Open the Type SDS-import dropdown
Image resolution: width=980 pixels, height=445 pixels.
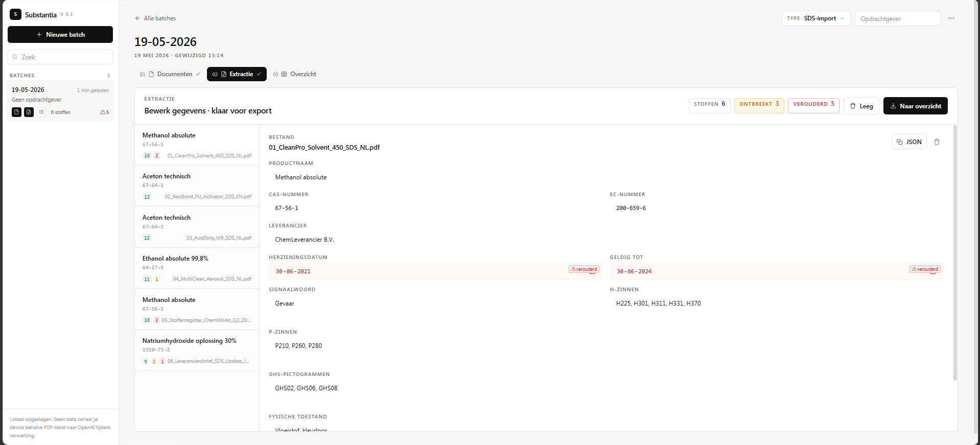coord(816,18)
